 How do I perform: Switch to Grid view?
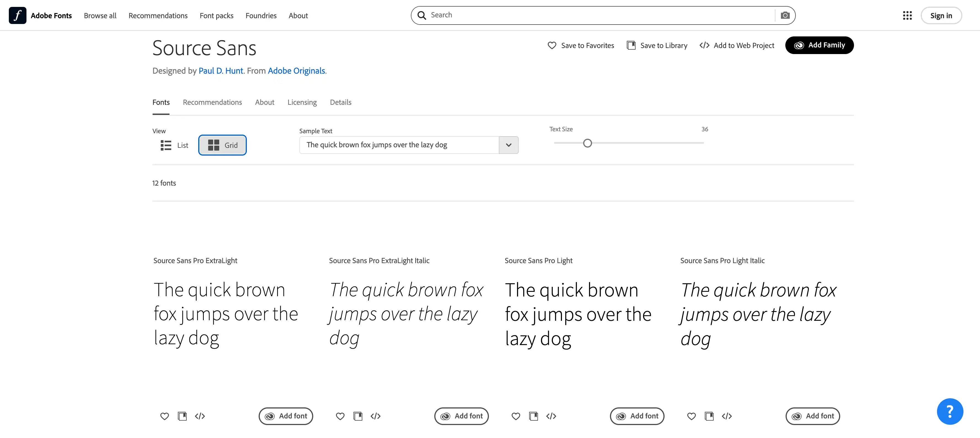(x=223, y=145)
